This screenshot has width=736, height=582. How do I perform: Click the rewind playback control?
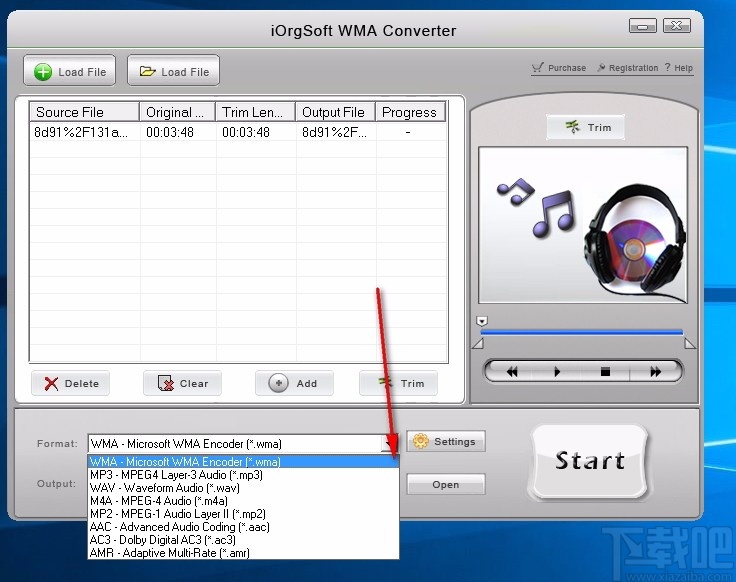point(511,372)
